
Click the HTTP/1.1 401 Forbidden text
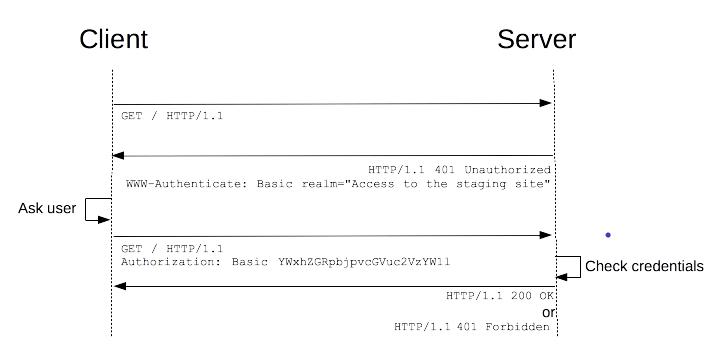(x=472, y=326)
